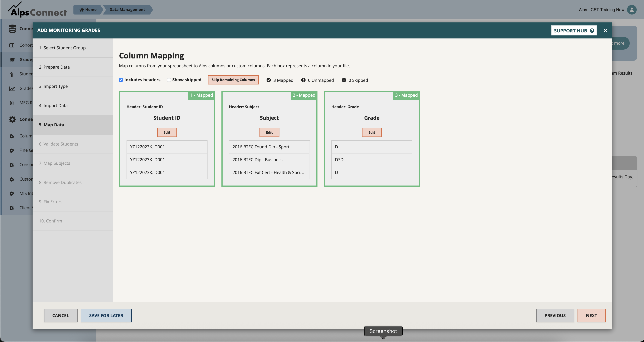
Task: Click the 2016 BTEC Found Dip - Sport row
Action: click(x=269, y=147)
